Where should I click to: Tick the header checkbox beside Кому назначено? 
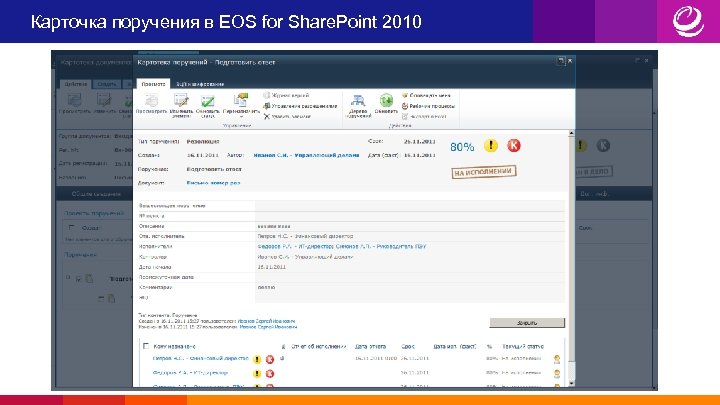146,346
